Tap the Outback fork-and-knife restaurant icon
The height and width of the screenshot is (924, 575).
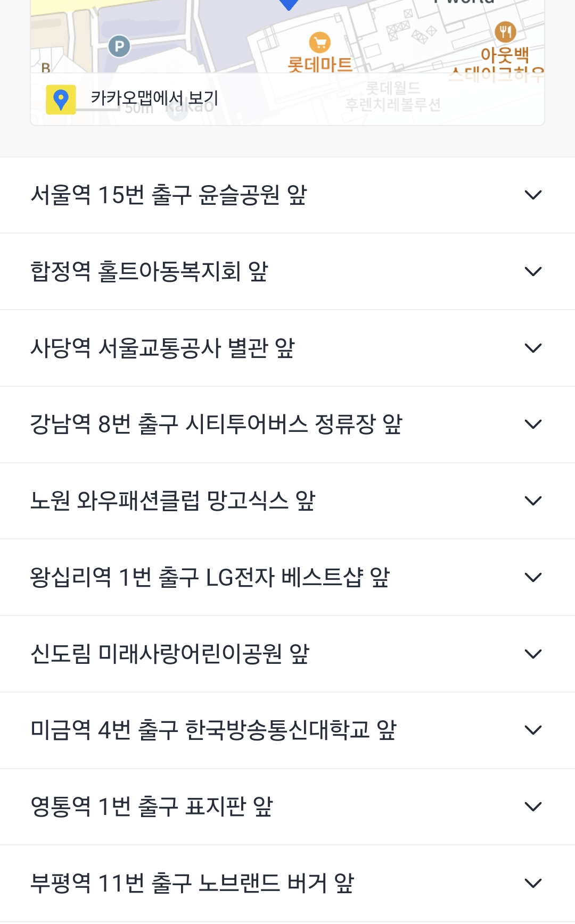[x=505, y=32]
